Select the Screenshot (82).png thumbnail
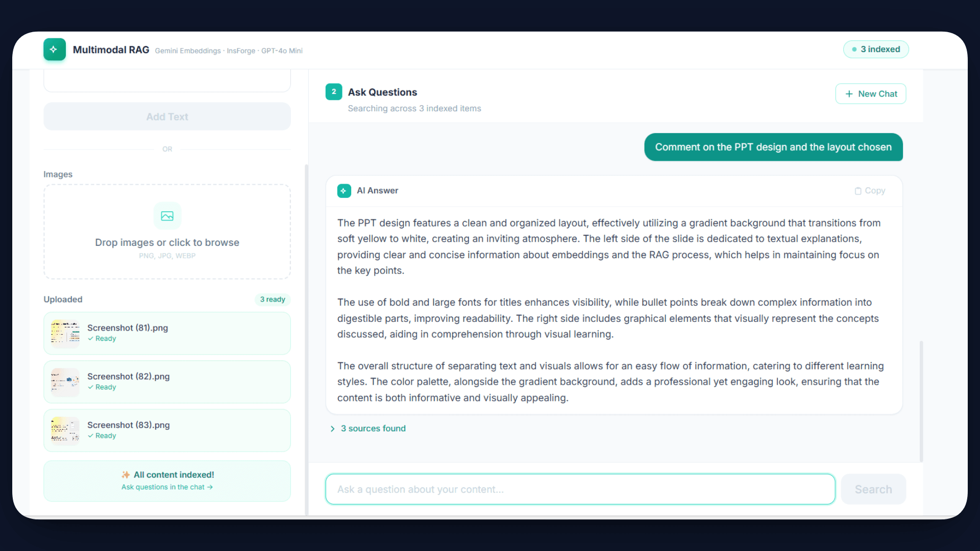Viewport: 980px width, 551px height. (x=65, y=382)
